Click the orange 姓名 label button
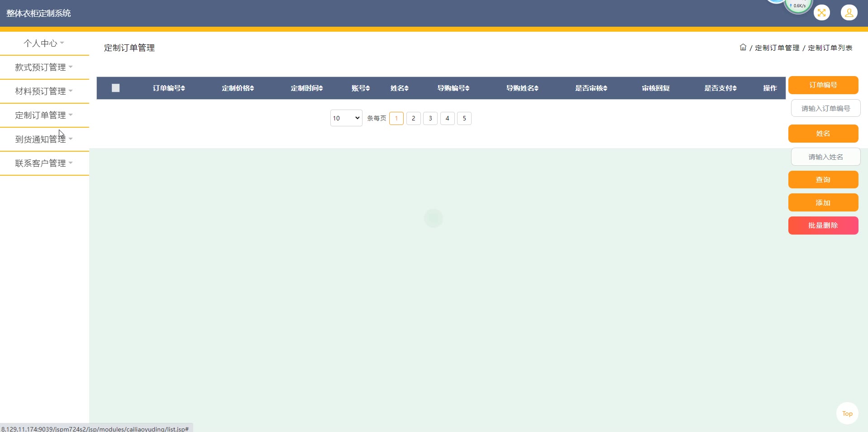Screen dimensions: 868x432 tap(823, 134)
